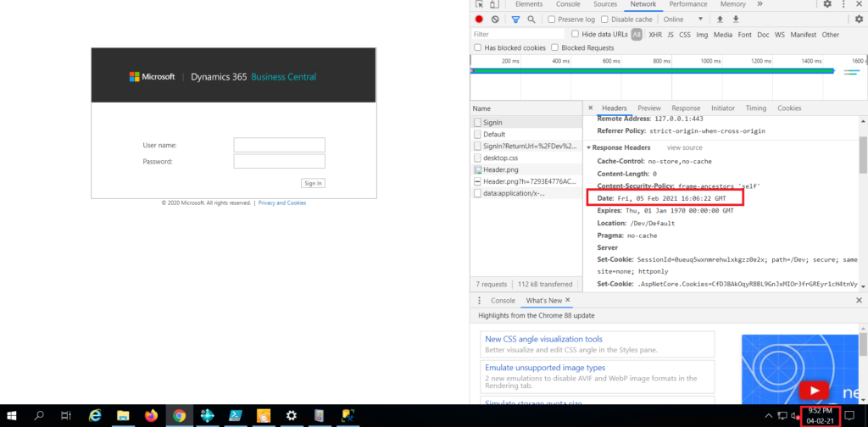The height and width of the screenshot is (427, 868).
Task: Click the Sign In button
Action: 313,183
